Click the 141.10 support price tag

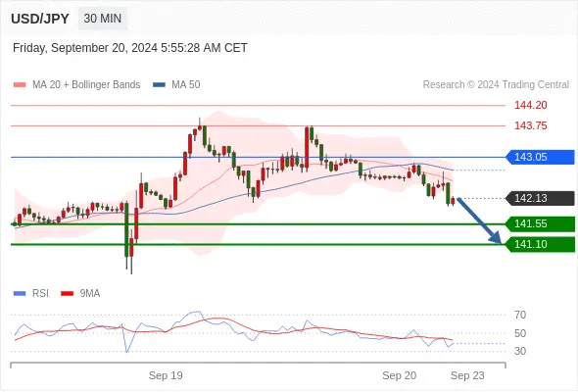540,244
